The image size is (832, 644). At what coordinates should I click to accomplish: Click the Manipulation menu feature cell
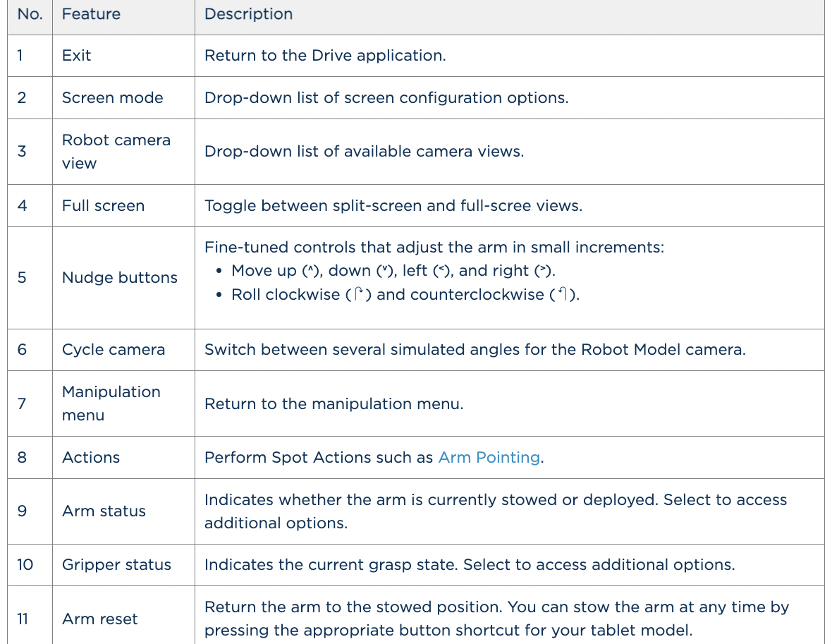pyautogui.click(x=111, y=403)
